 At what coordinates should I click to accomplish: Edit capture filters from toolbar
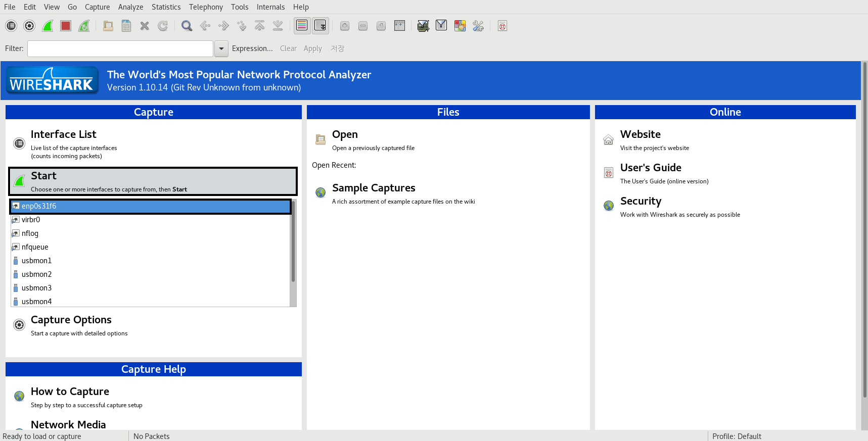coord(424,26)
